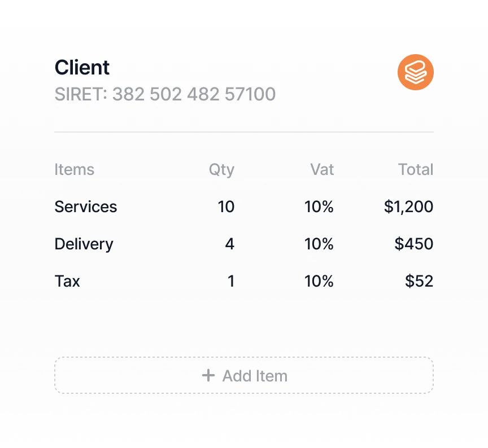
Task: Select the Tax line item
Action: 67,281
